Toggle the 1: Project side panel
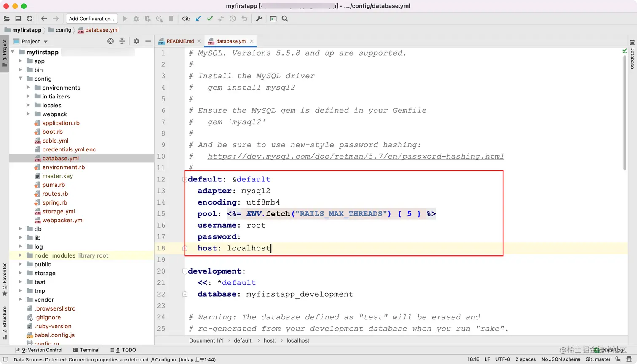637x364 pixels. point(5,53)
